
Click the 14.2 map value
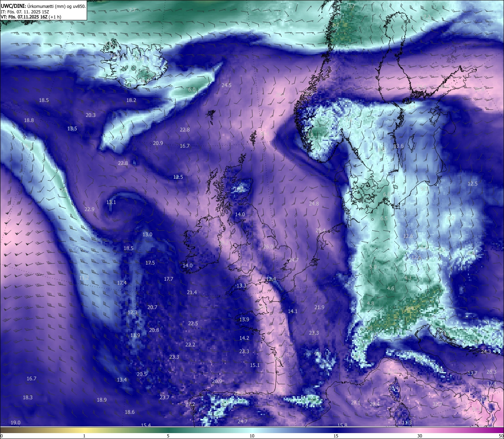(244, 338)
